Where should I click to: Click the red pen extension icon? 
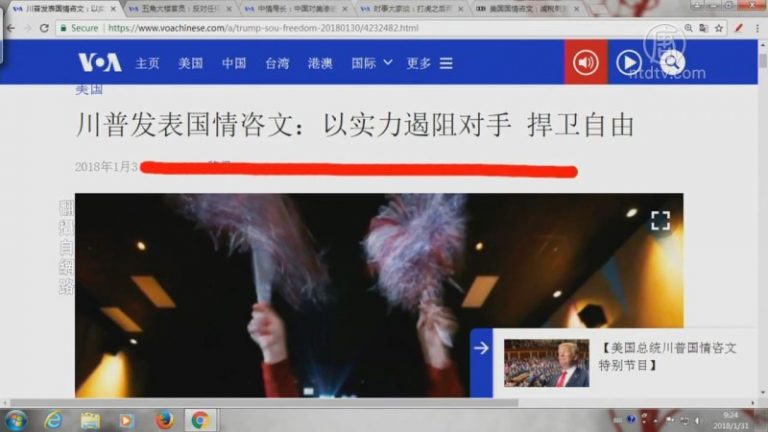(739, 28)
